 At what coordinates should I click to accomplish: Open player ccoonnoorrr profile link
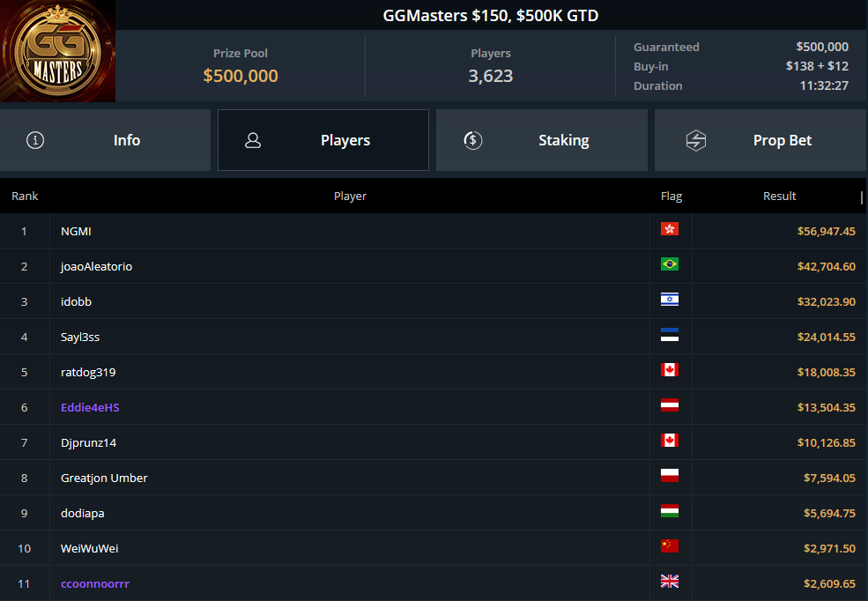[94, 583]
